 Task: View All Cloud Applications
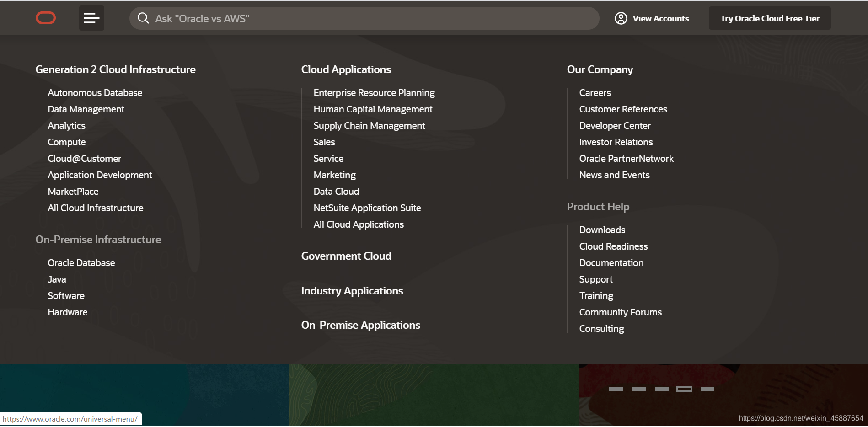tap(359, 224)
